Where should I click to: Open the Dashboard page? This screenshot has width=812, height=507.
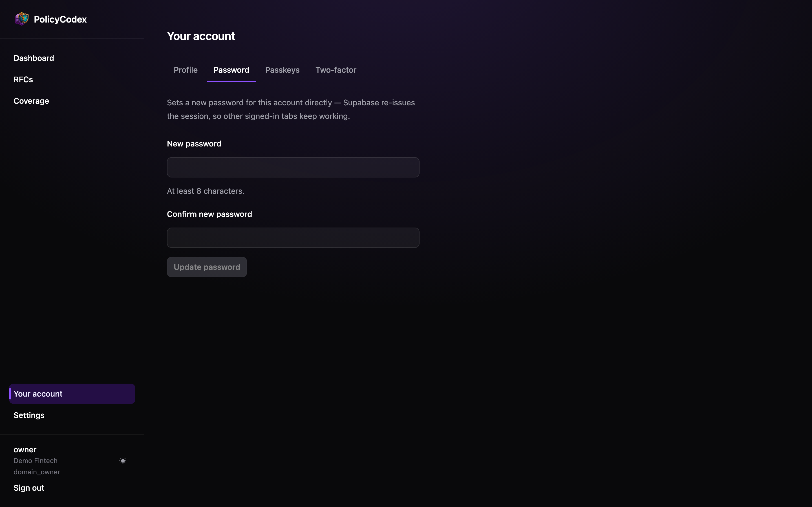[34, 58]
